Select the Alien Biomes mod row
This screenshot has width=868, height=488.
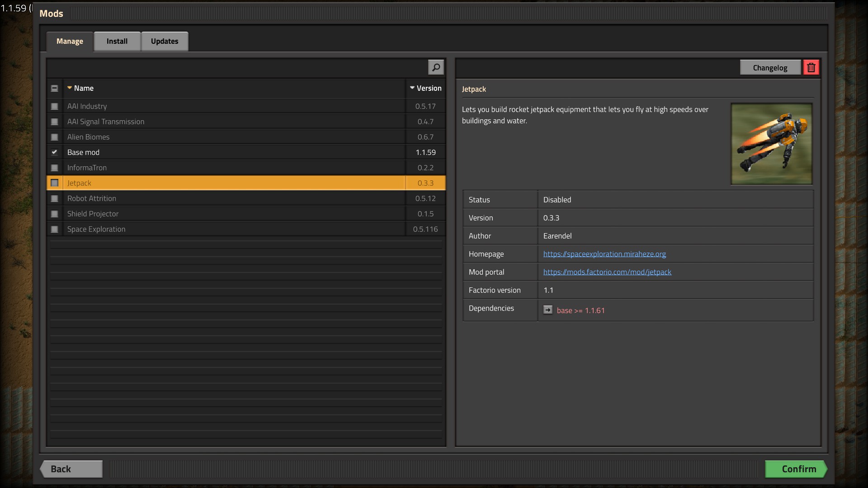[x=226, y=137]
